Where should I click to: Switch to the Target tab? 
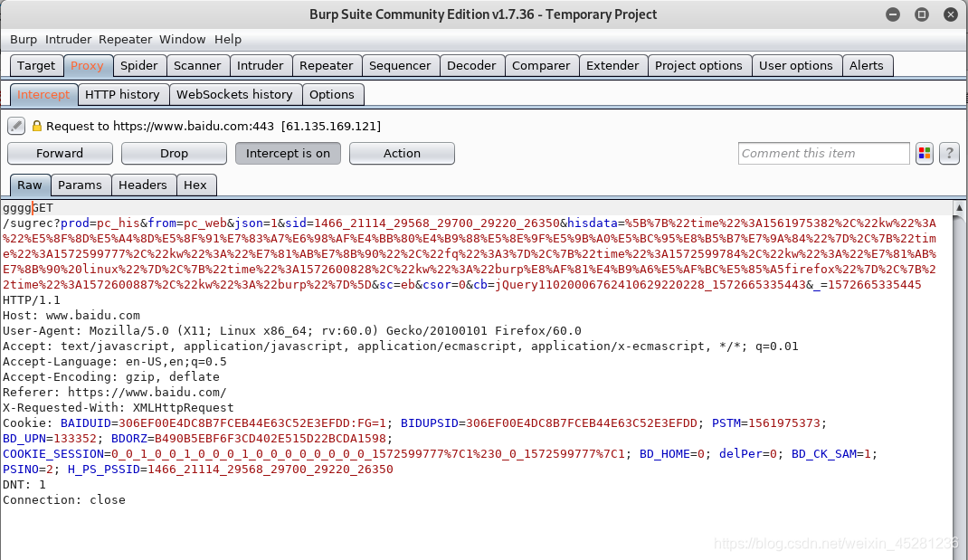tap(36, 65)
